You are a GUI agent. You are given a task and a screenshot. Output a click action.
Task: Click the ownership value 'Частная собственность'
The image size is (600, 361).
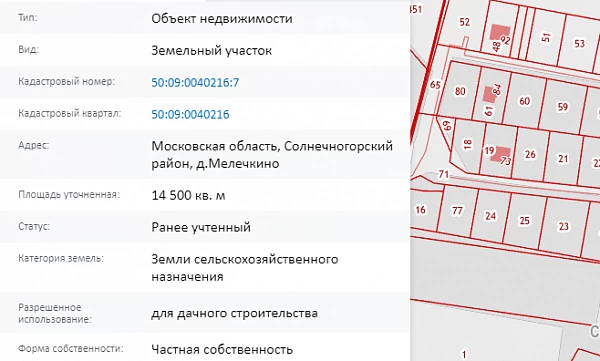point(222,349)
